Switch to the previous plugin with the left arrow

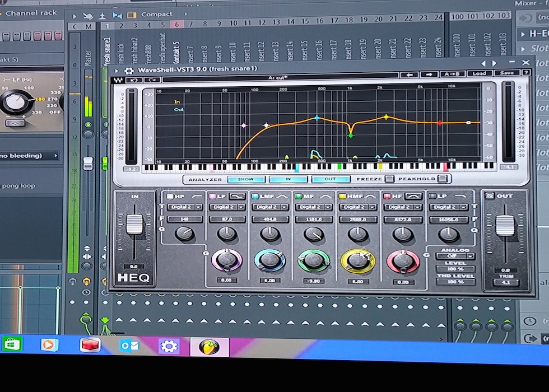483,63
